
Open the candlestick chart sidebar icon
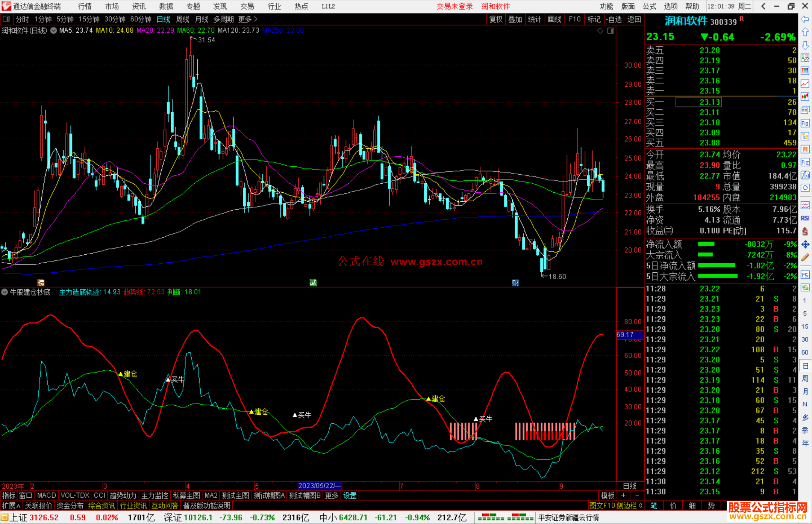pos(805,97)
